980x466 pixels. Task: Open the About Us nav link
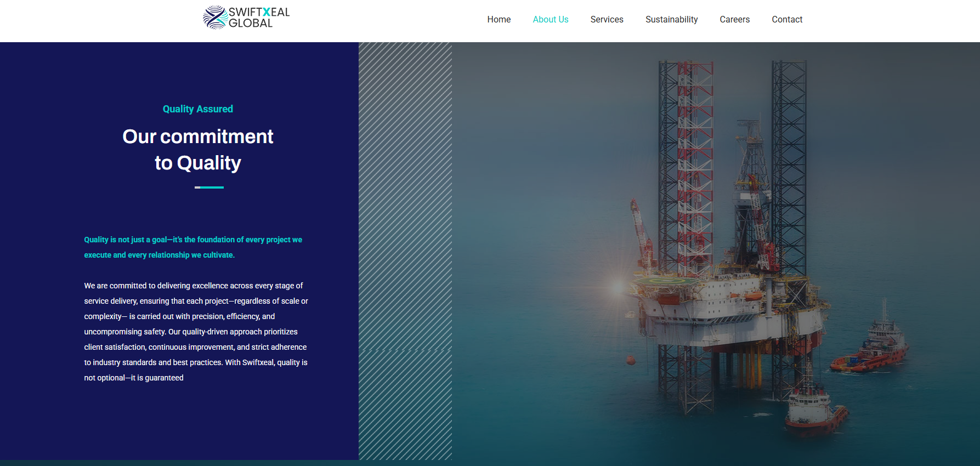pyautogui.click(x=550, y=20)
